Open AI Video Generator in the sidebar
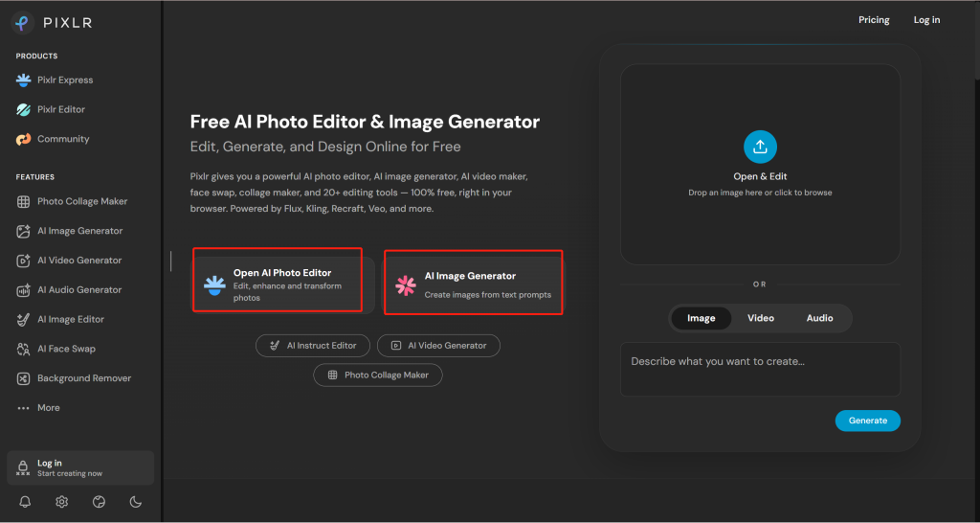 pyautogui.click(x=69, y=261)
